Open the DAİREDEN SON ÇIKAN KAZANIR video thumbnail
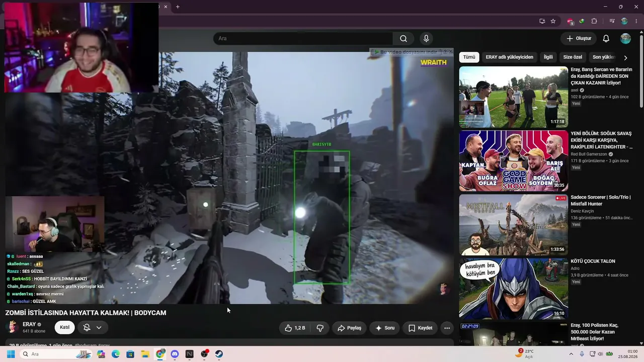 (513, 97)
